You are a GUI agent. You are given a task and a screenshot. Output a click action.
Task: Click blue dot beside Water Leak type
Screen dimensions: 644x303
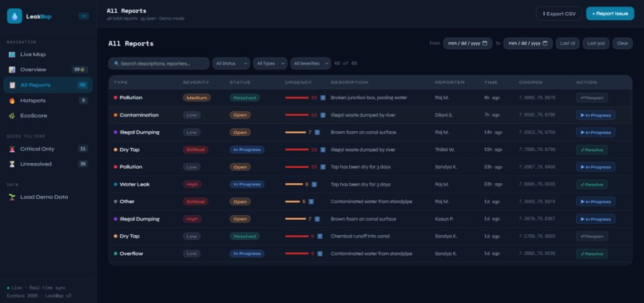pyautogui.click(x=115, y=185)
